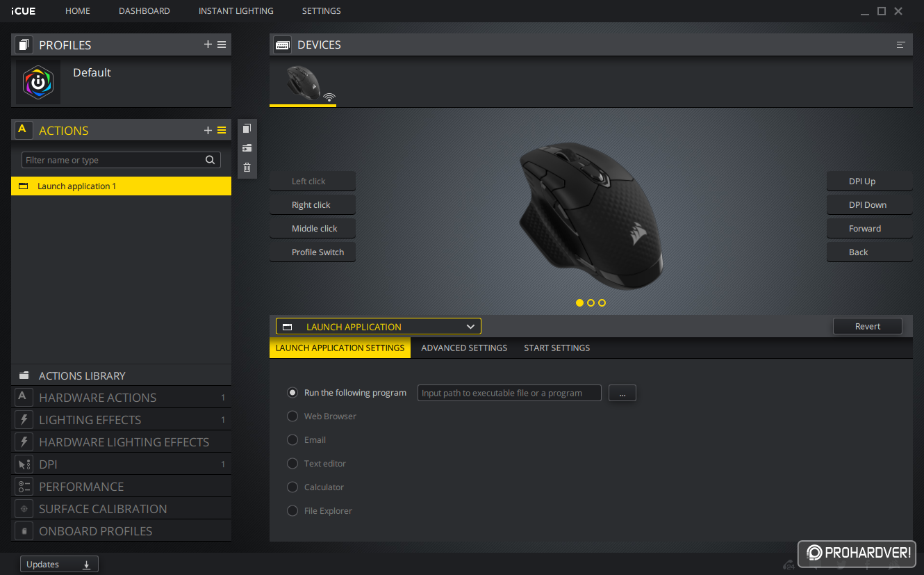Open the Settings menu
This screenshot has width=924, height=575.
pyautogui.click(x=322, y=11)
